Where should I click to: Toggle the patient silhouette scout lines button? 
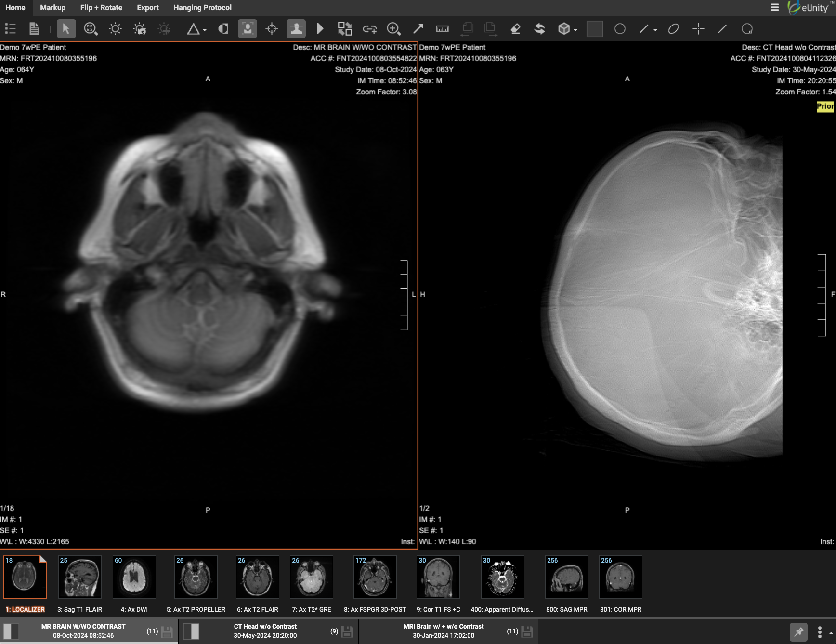[x=296, y=29]
